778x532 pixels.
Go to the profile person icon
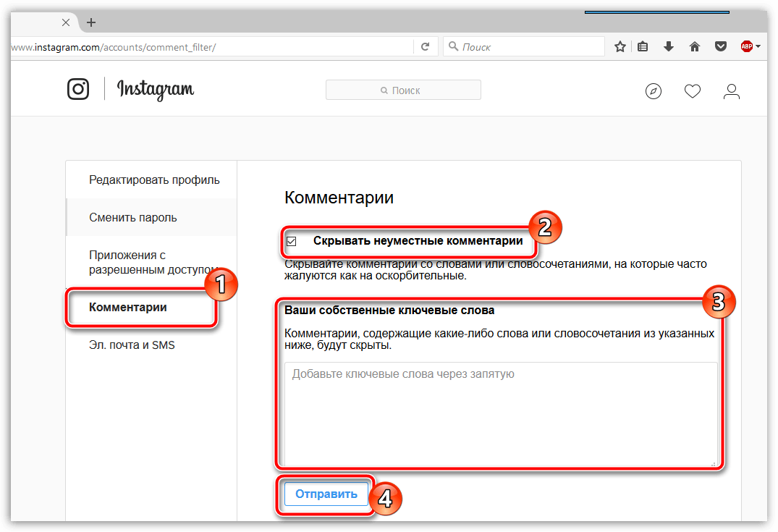point(732,91)
